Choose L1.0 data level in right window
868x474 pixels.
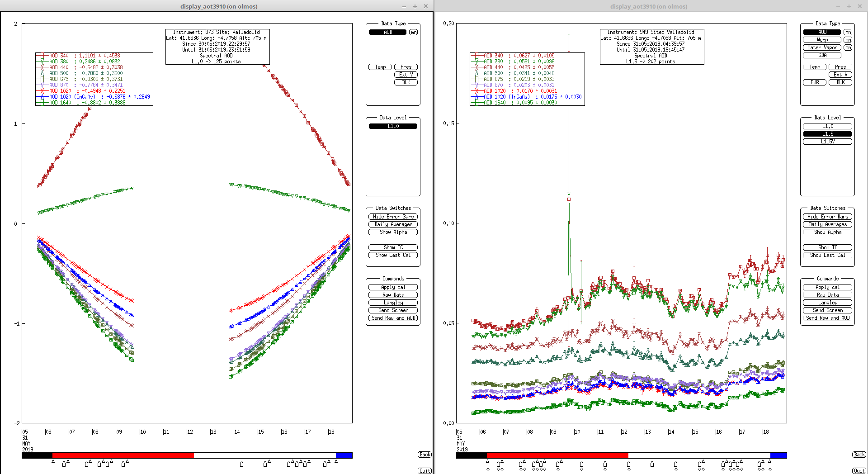pos(828,126)
